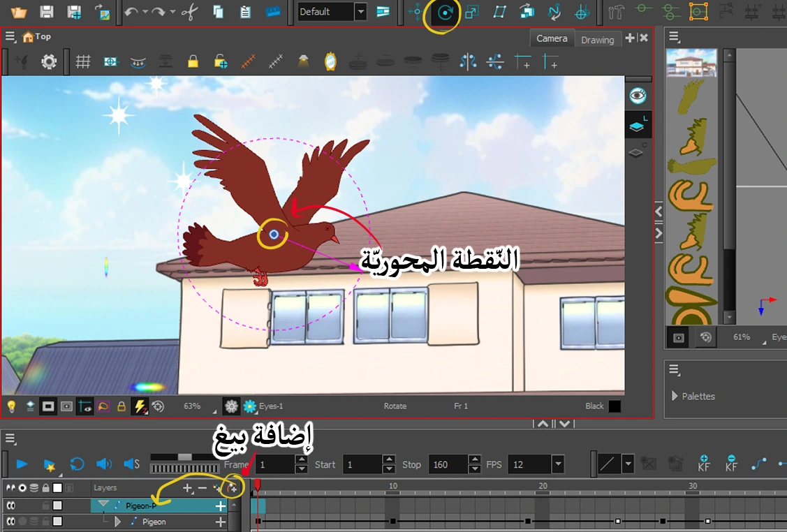The height and width of the screenshot is (532, 787).
Task: Open the Camera view hamburger menu
Action: pos(10,36)
